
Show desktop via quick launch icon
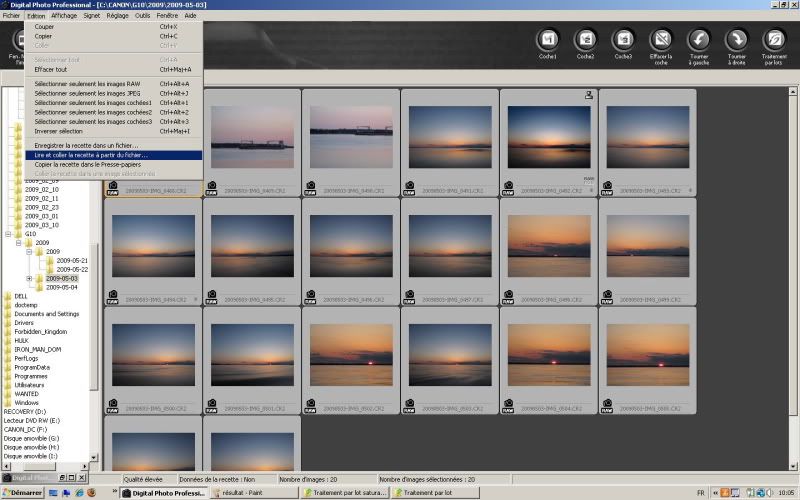coord(53,493)
